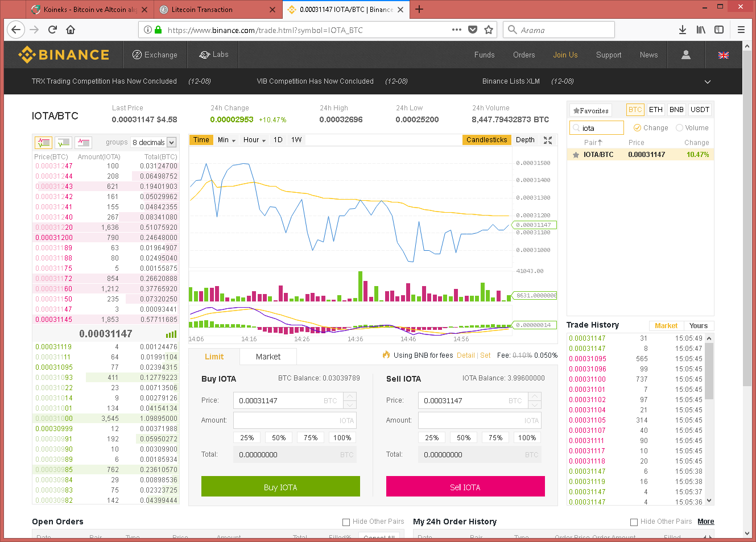Switch to the Limit order tab
Image resolution: width=756 pixels, height=542 pixels.
click(214, 357)
